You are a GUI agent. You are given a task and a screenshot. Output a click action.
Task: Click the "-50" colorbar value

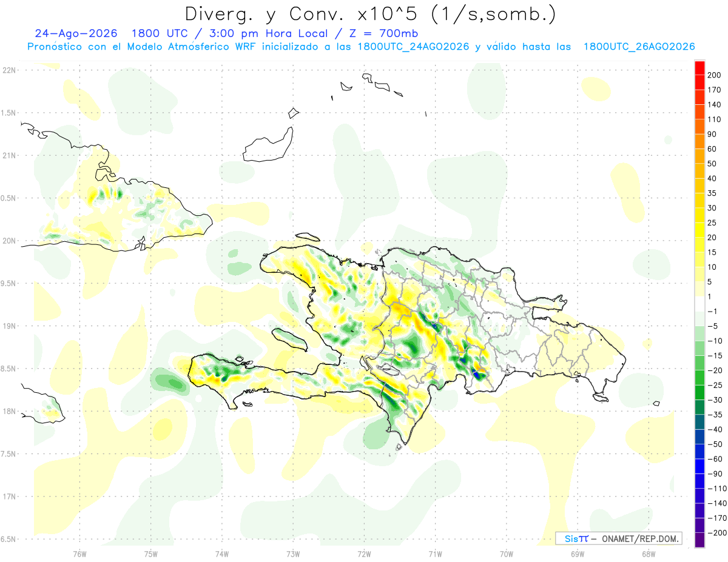[x=716, y=444]
